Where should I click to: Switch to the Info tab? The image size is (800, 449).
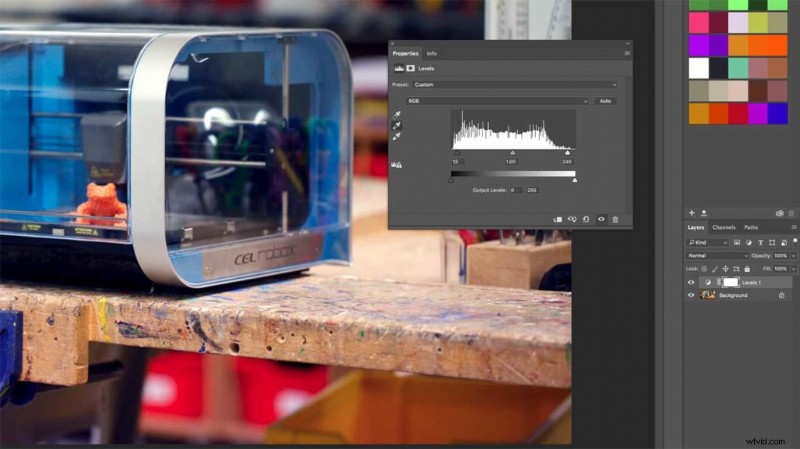(432, 54)
